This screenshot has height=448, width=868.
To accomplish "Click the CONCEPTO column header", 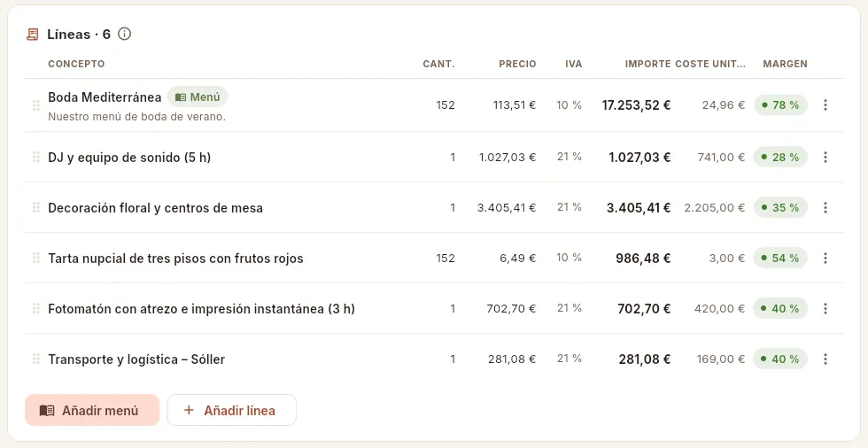I will [76, 64].
